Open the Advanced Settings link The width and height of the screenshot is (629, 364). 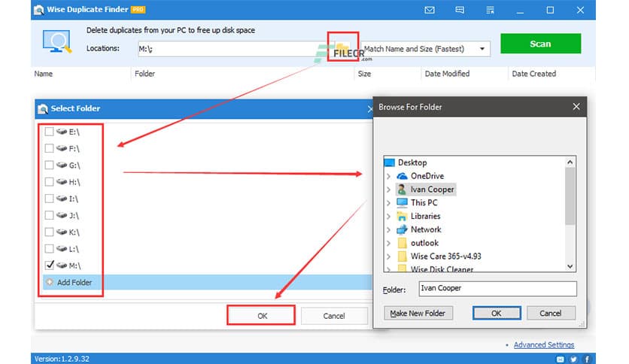pyautogui.click(x=543, y=344)
